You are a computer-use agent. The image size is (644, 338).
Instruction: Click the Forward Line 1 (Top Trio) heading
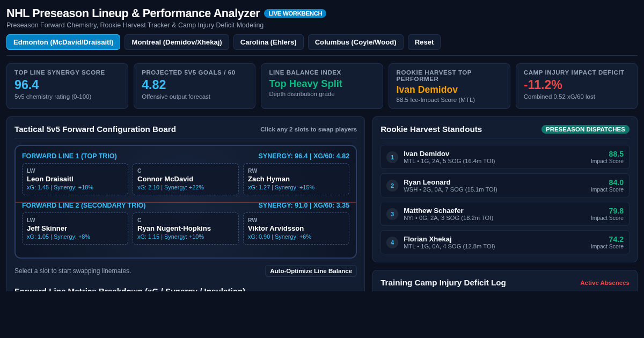pyautogui.click(x=69, y=156)
